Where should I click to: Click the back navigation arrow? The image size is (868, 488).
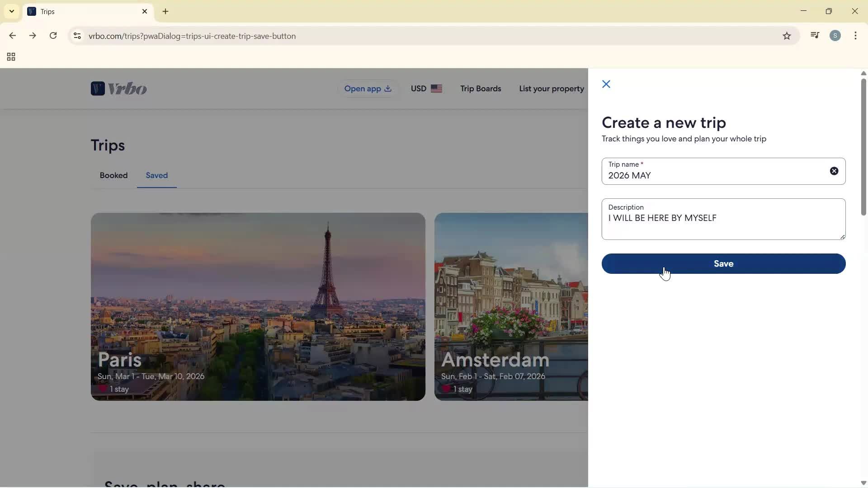coord(12,36)
